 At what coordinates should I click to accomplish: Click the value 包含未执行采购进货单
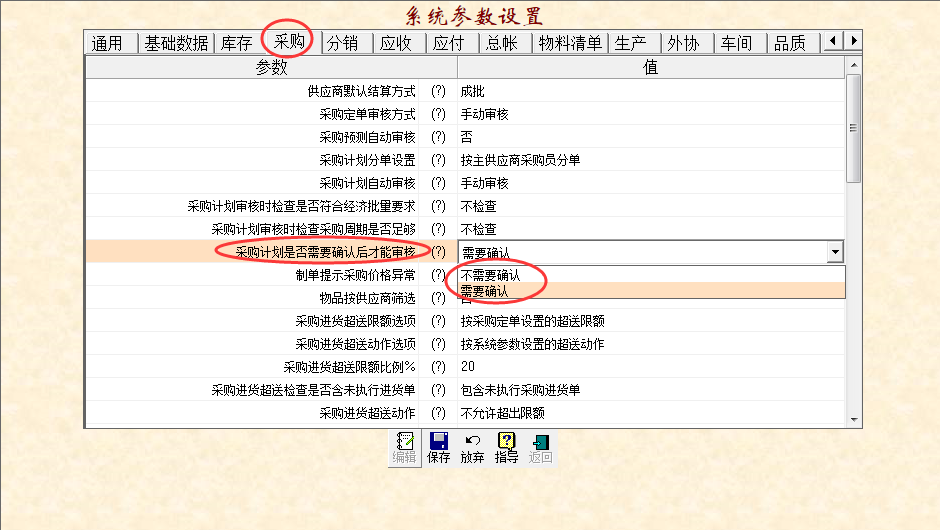pyautogui.click(x=520, y=390)
